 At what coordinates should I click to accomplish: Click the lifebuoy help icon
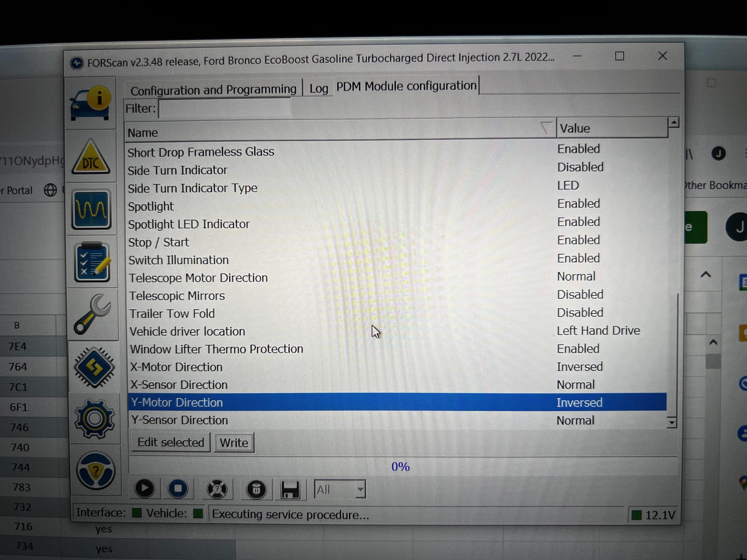(x=217, y=489)
